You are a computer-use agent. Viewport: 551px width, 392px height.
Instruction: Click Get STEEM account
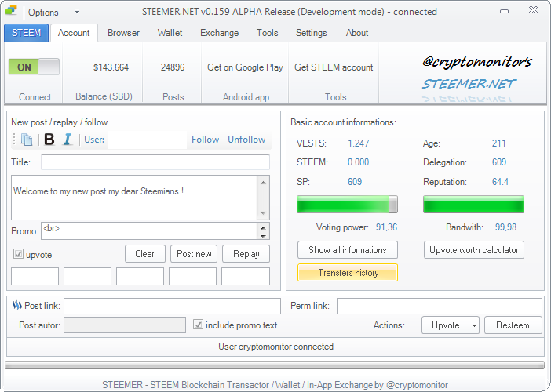tap(334, 67)
